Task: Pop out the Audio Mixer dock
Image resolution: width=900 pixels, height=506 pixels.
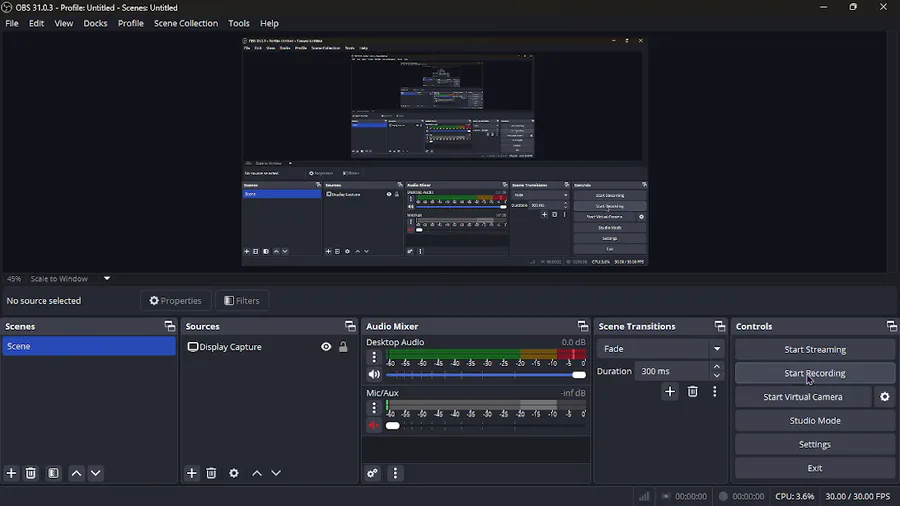Action: [583, 326]
